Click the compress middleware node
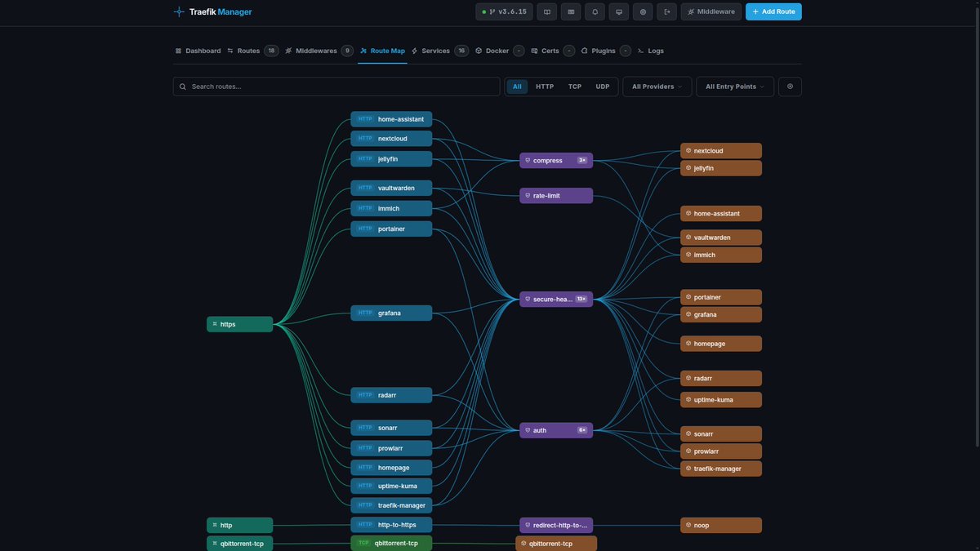The width and height of the screenshot is (980, 551). 556,161
